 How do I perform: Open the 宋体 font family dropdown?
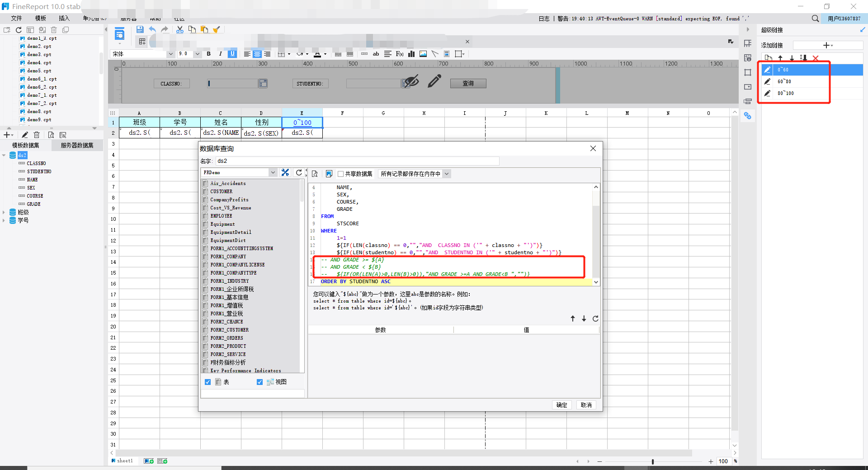[171, 54]
